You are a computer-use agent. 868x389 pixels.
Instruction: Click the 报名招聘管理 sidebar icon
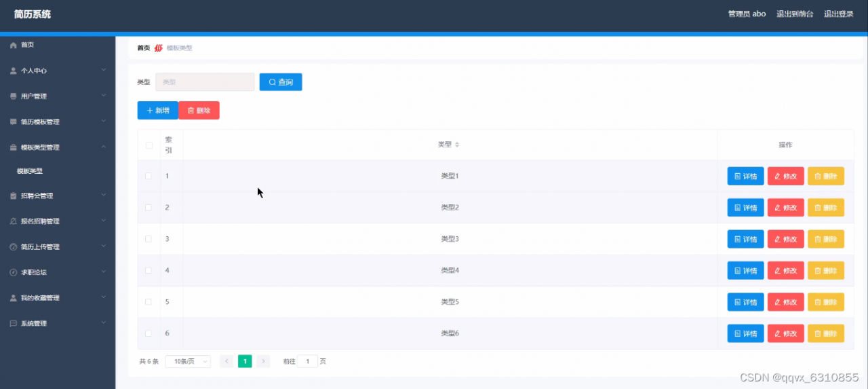(13, 221)
